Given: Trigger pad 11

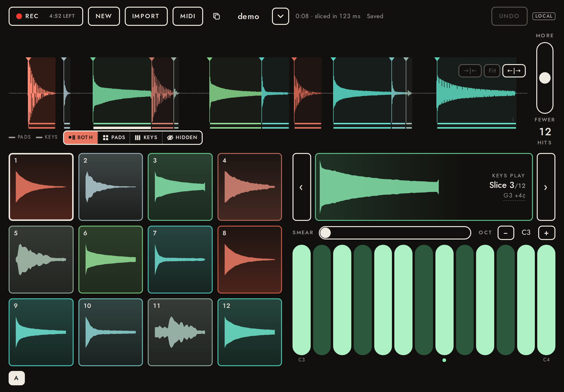Looking at the screenshot, I should coord(180,332).
